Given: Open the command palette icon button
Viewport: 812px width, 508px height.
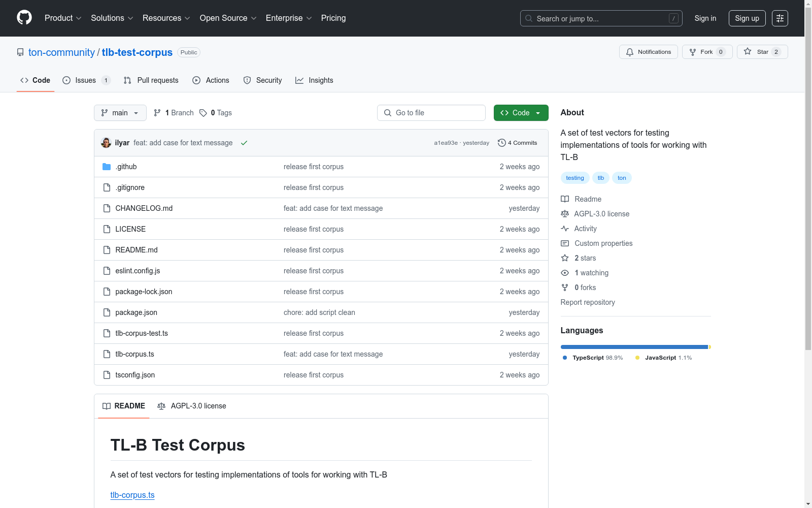Looking at the screenshot, I should (x=780, y=18).
